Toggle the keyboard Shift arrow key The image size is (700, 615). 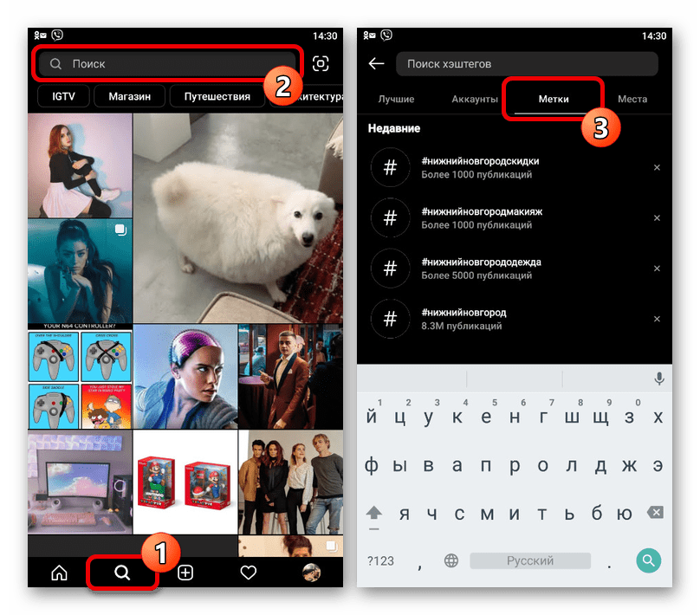pyautogui.click(x=374, y=515)
